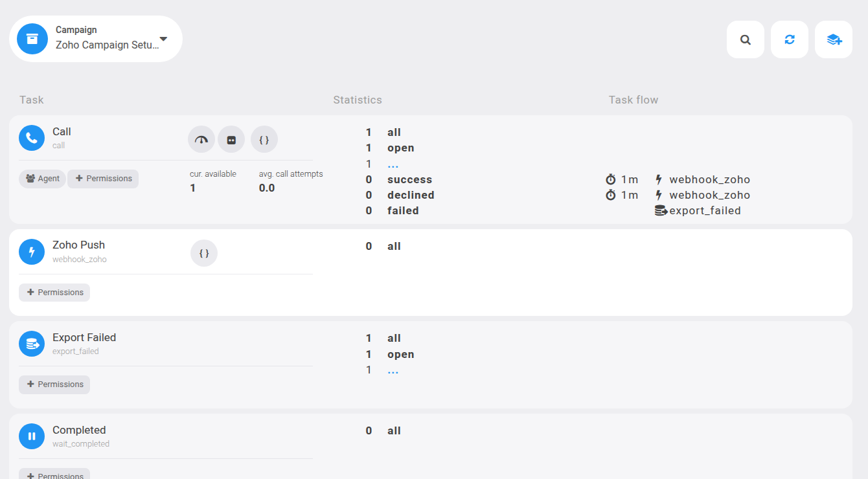Open the speedometer icon in Call task
Screen dimensions: 868x479
point(201,139)
